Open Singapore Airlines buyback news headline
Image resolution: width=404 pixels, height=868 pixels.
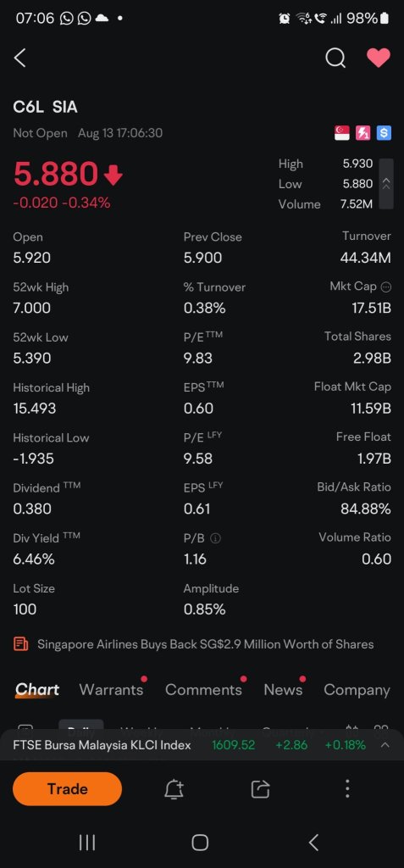pyautogui.click(x=205, y=644)
